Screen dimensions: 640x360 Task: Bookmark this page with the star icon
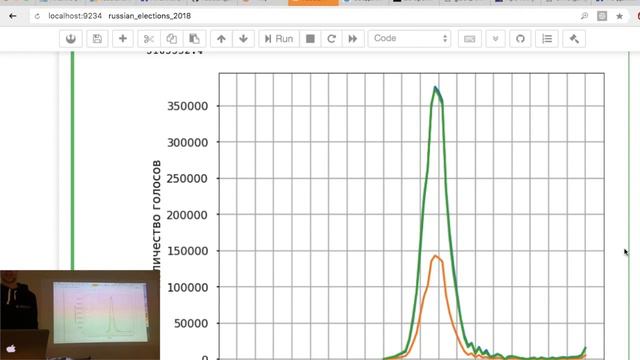click(x=619, y=16)
